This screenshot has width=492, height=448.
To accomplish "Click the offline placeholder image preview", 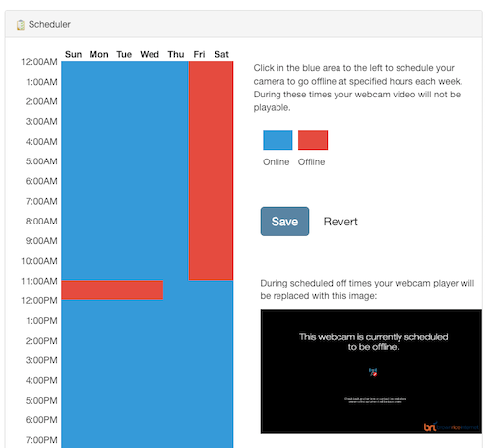I will click(371, 371).
